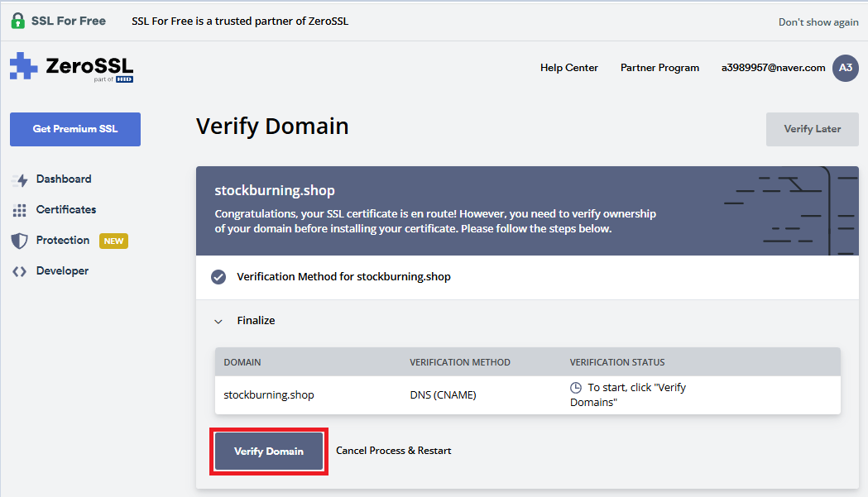Click the Verify Domain page title

pyautogui.click(x=272, y=127)
